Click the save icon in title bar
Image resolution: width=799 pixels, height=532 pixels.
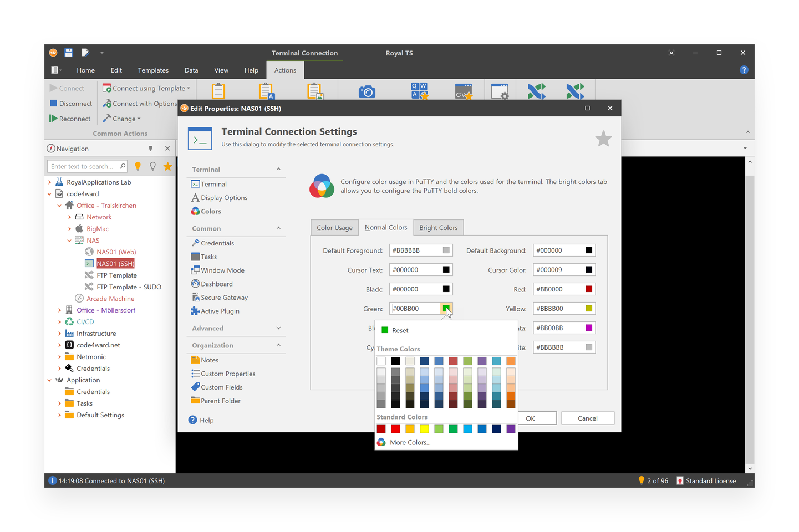click(x=69, y=53)
